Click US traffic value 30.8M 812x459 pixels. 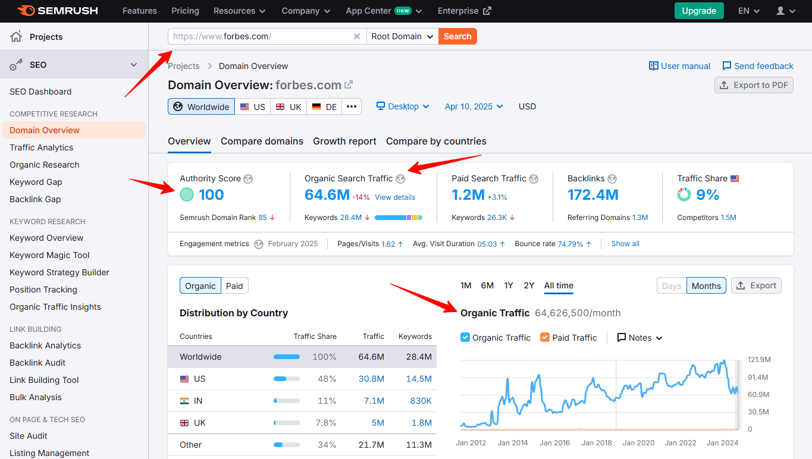(x=371, y=379)
